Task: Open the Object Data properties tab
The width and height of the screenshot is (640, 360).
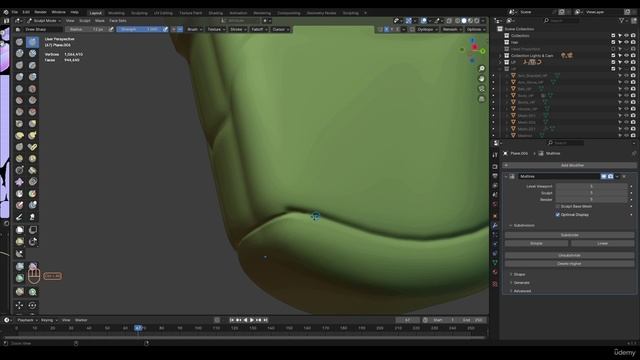Action: 495,262
